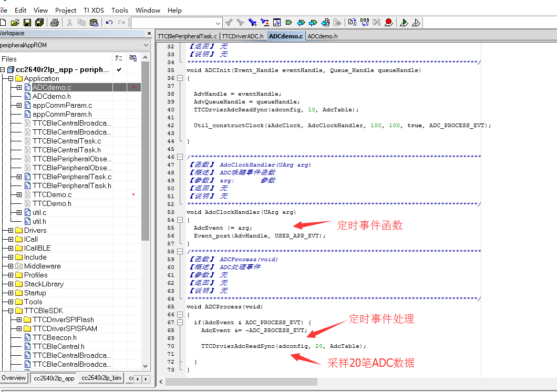Jump to the next bookmark
Viewport: 557px width, 392px height.
click(313, 23)
